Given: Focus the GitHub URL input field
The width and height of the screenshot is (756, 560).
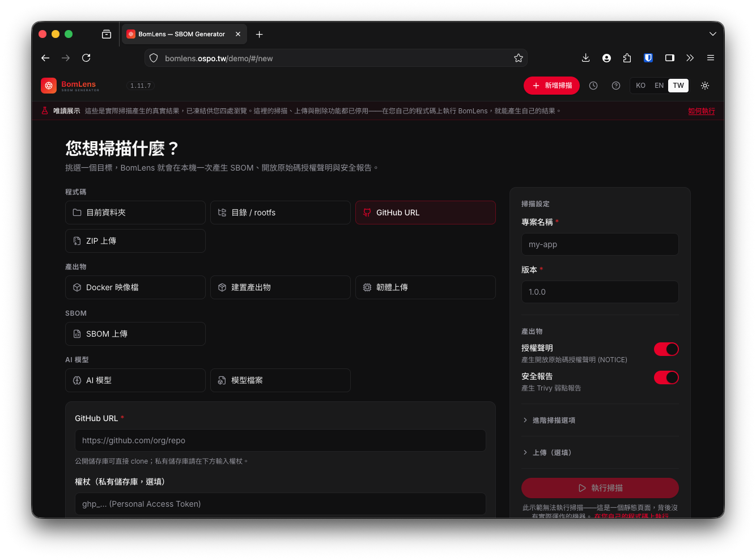Looking at the screenshot, I should [x=281, y=440].
